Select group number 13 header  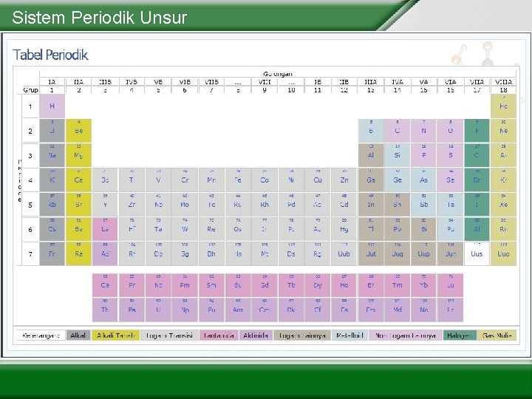tap(371, 90)
